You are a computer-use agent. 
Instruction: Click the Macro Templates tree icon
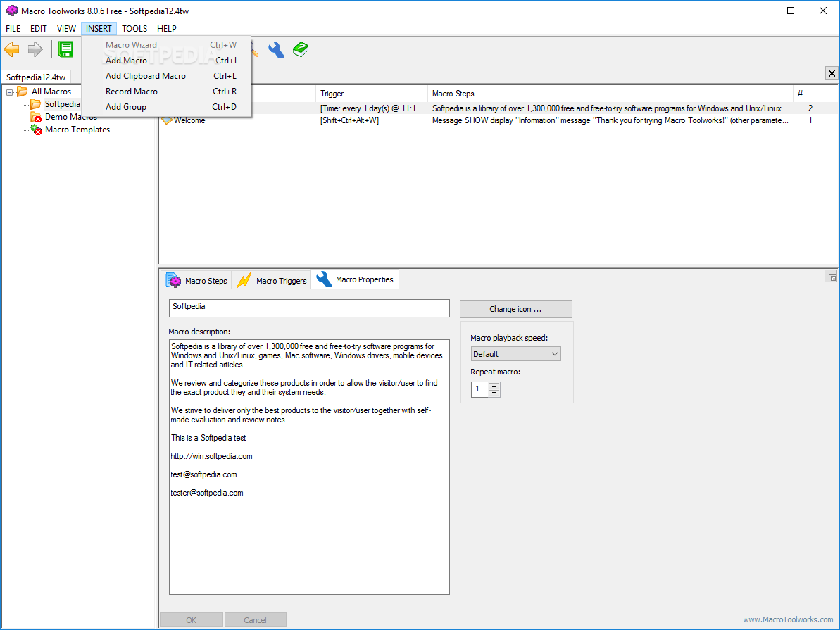[x=36, y=129]
